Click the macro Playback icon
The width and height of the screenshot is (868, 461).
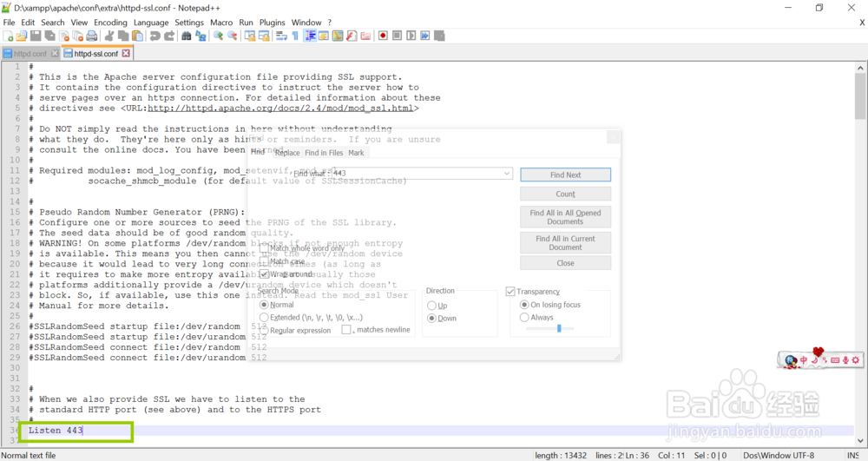point(411,36)
